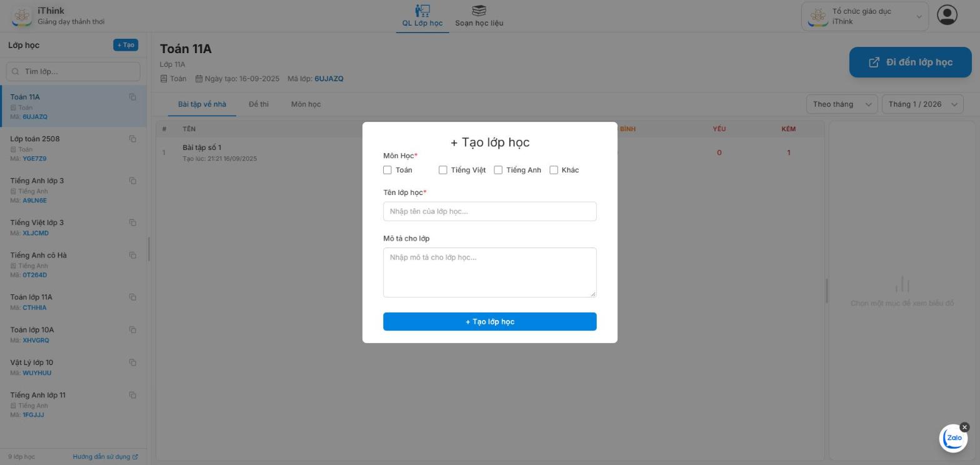Click class code 6UJAZQ in header

329,79
